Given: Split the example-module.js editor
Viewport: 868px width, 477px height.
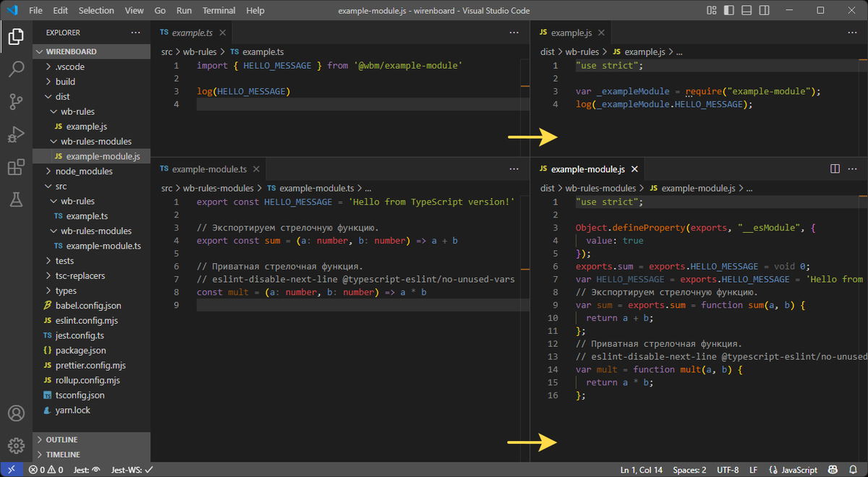Looking at the screenshot, I should click(835, 169).
